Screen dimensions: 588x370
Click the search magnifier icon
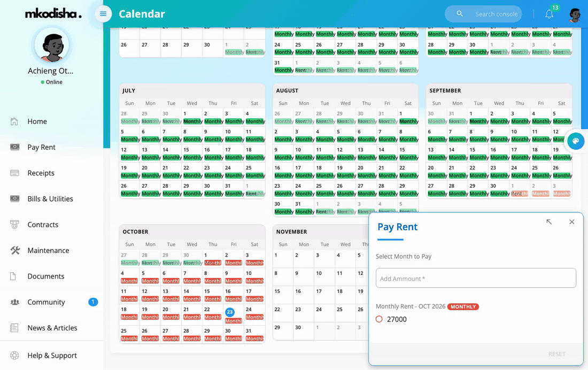tap(459, 14)
